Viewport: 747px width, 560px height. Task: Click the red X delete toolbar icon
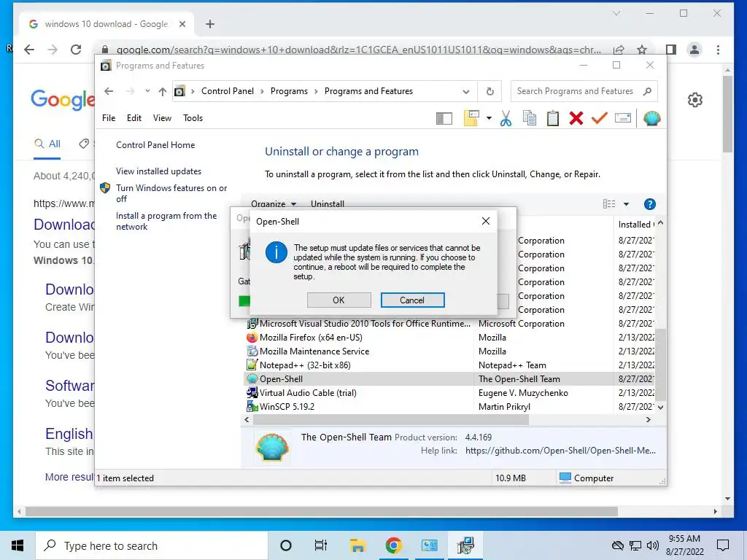[576, 118]
